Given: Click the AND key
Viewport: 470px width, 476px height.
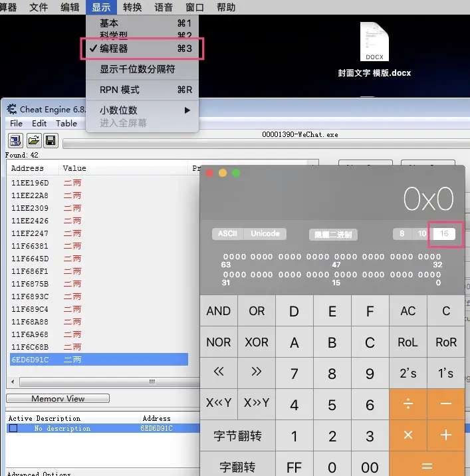Looking at the screenshot, I should [x=219, y=311].
